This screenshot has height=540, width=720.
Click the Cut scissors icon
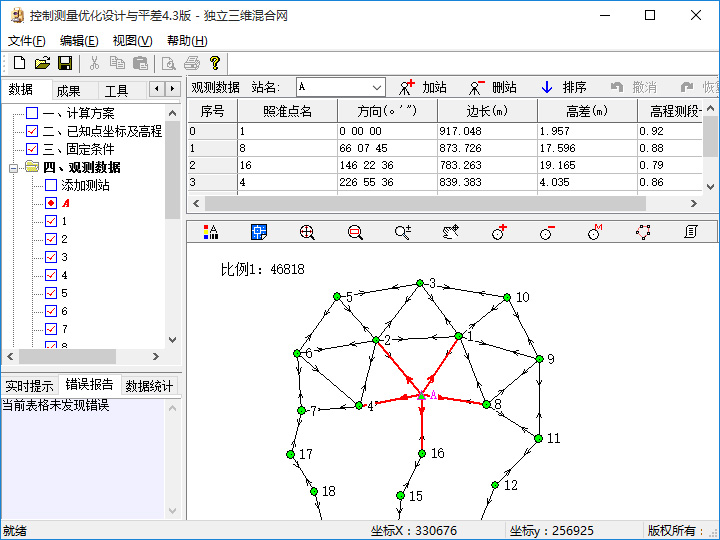(x=94, y=63)
